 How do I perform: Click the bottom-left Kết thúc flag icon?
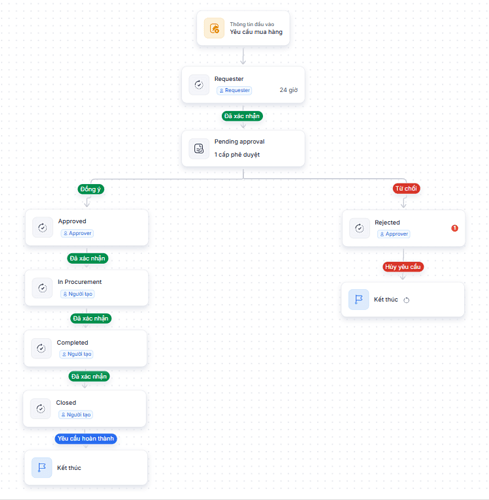click(42, 467)
